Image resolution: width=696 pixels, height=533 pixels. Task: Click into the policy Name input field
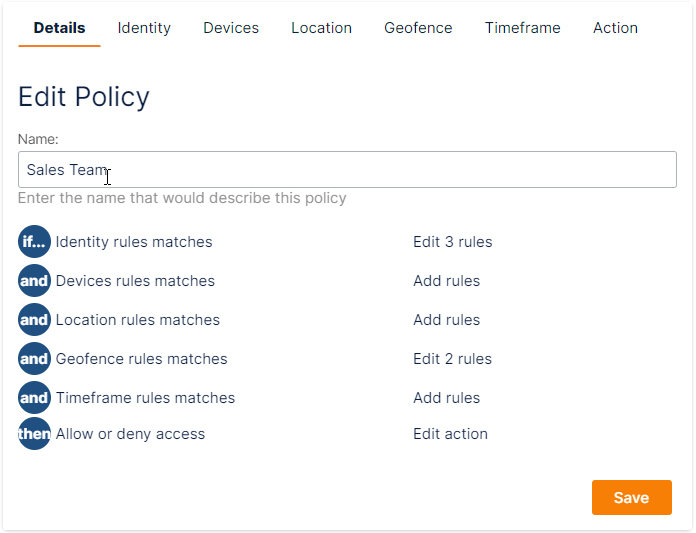347,170
